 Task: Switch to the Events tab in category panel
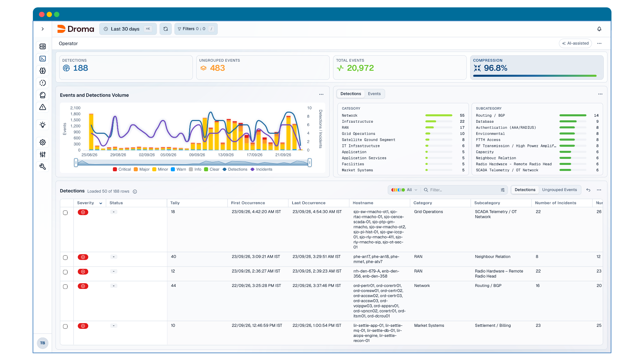point(374,94)
